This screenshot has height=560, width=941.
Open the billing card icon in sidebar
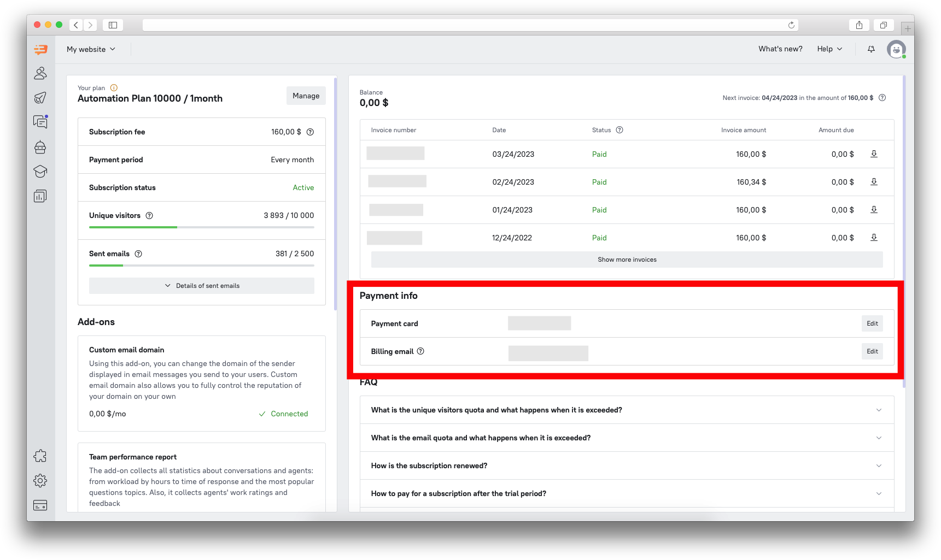pos(40,505)
